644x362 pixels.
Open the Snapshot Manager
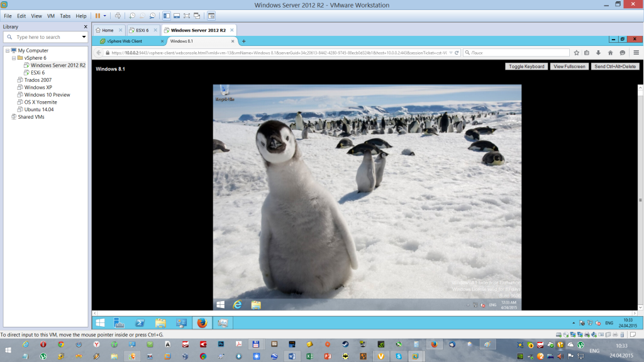click(153, 15)
